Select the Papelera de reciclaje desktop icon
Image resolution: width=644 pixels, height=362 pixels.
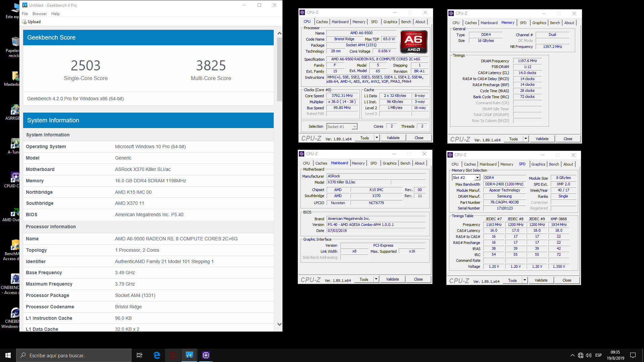pos(13,47)
